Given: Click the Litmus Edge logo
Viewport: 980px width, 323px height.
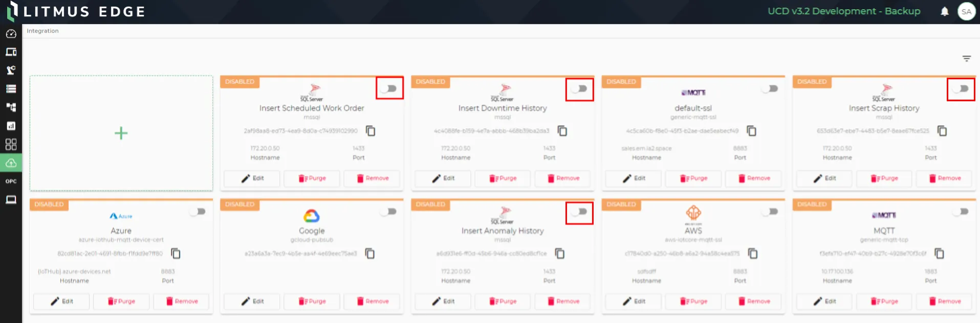Looking at the screenshot, I should [x=76, y=12].
